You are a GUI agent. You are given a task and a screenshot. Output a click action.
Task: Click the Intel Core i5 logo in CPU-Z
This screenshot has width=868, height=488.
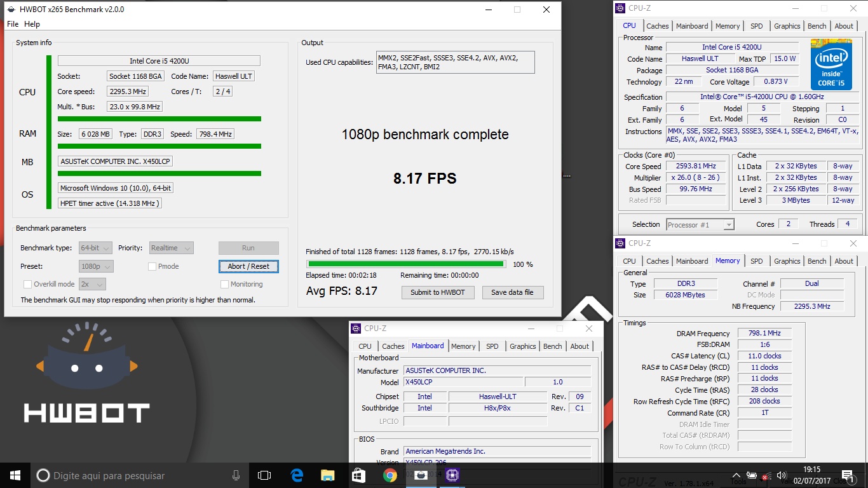pos(831,65)
